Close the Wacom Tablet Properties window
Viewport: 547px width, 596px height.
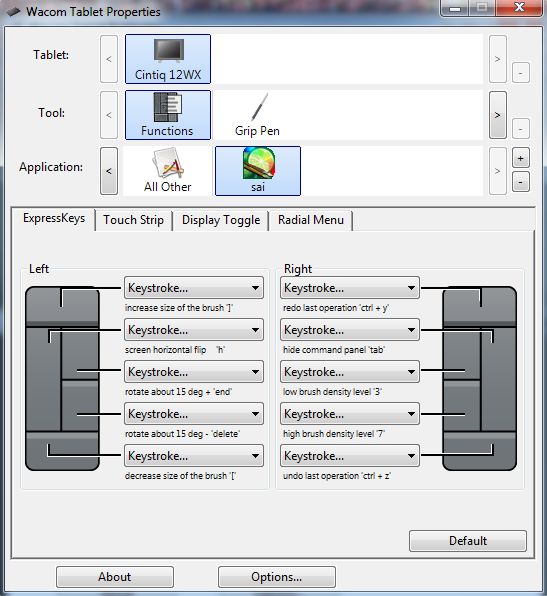coord(519,8)
